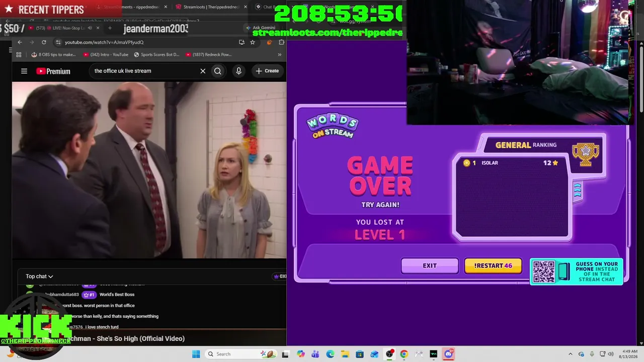Install app icon in the address bar
The width and height of the screenshot is (644, 362).
(x=242, y=42)
